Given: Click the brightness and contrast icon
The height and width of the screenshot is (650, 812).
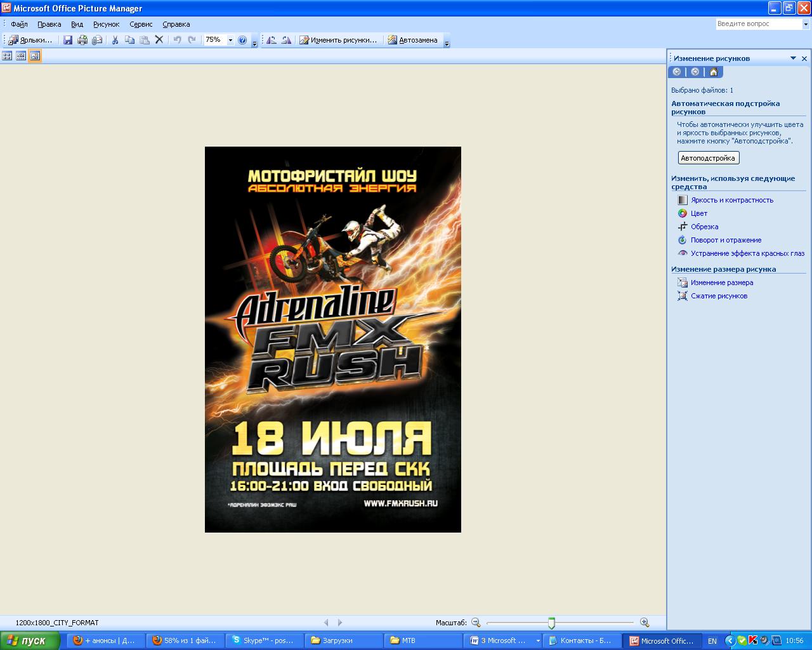Looking at the screenshot, I should tap(683, 200).
